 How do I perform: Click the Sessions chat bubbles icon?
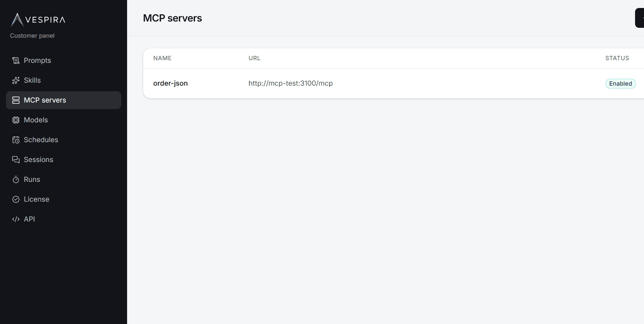16,160
